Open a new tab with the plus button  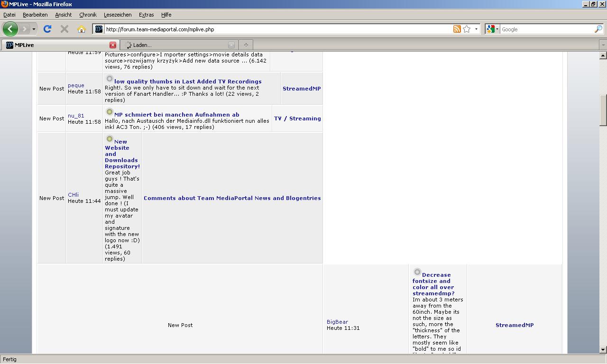point(246,45)
